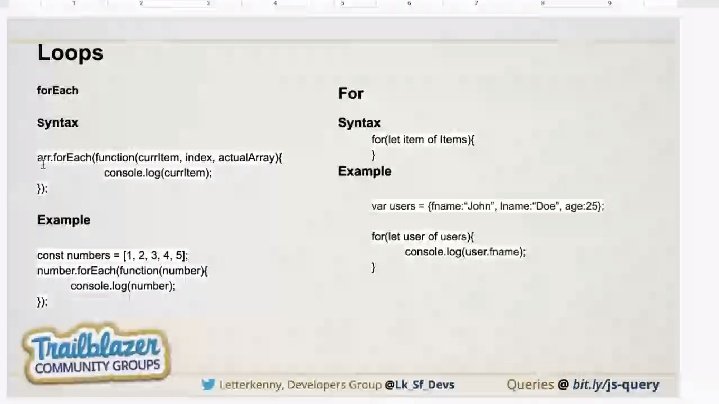Click the Example heading under forEach
The image size is (719, 404).
[x=64, y=220]
